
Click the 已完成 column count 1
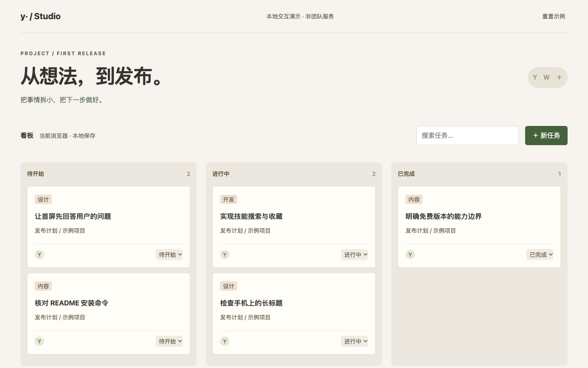[559, 174]
